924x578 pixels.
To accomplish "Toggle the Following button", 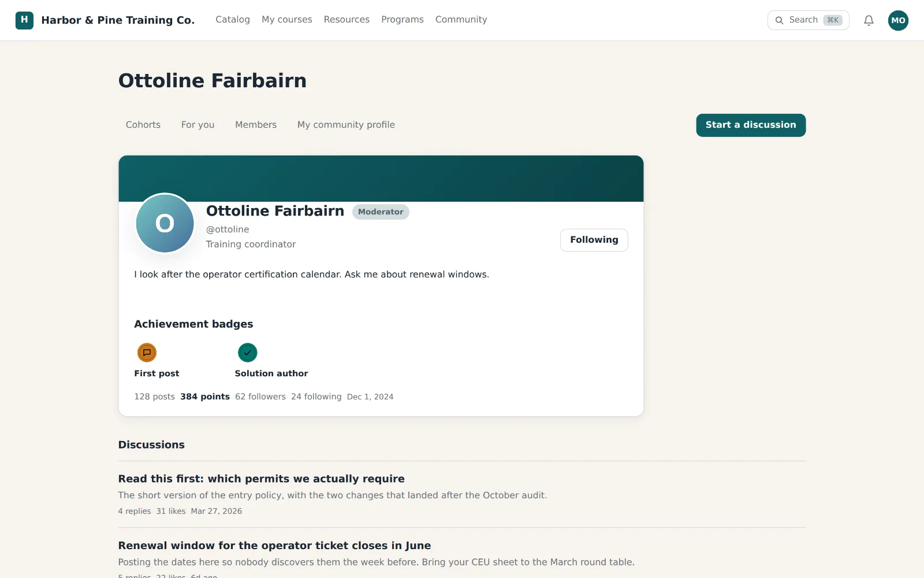I will tap(594, 240).
